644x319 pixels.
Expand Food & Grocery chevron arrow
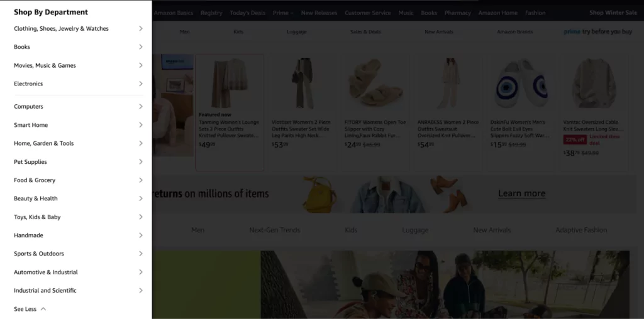tap(140, 180)
